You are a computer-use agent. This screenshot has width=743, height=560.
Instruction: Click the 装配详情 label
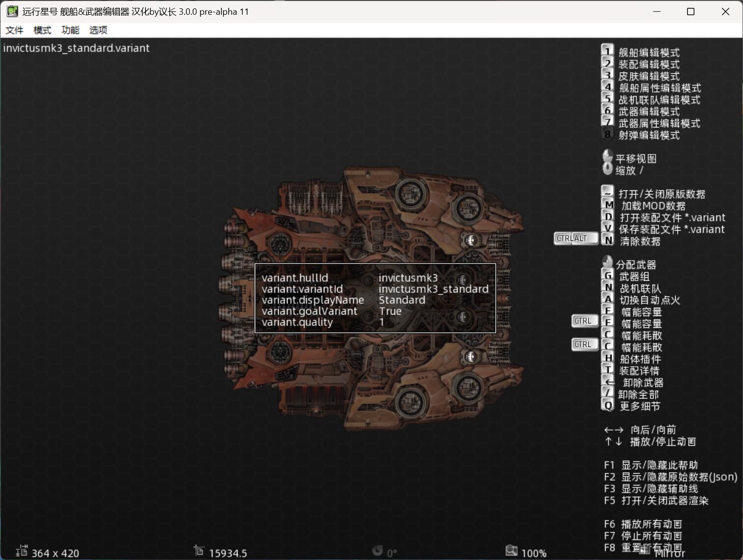(639, 371)
